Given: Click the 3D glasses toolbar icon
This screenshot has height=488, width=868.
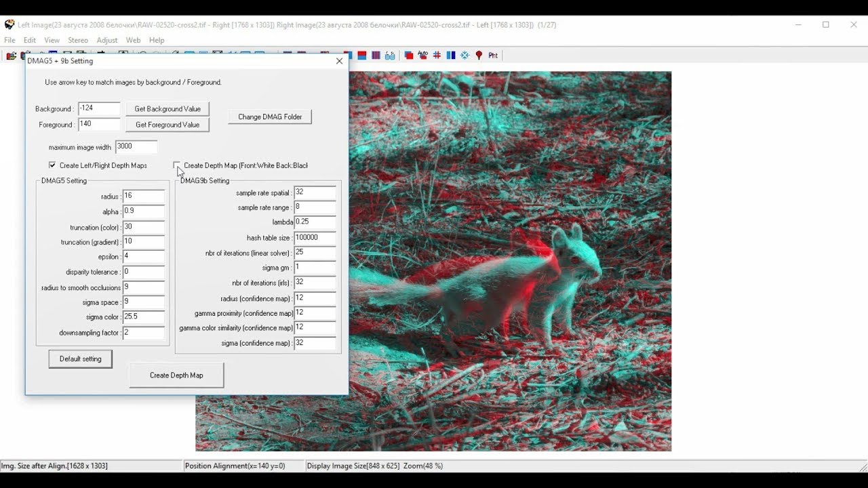Looking at the screenshot, I should pos(390,56).
